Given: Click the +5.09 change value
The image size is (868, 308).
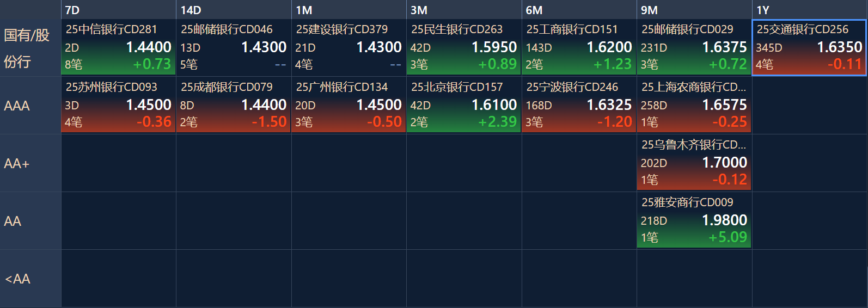Looking at the screenshot, I should coord(728,237).
